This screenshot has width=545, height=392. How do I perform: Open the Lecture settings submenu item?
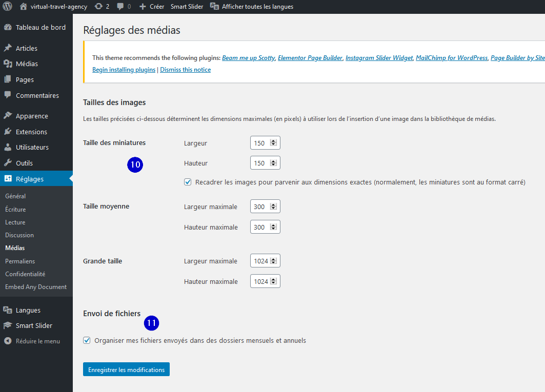click(15, 222)
